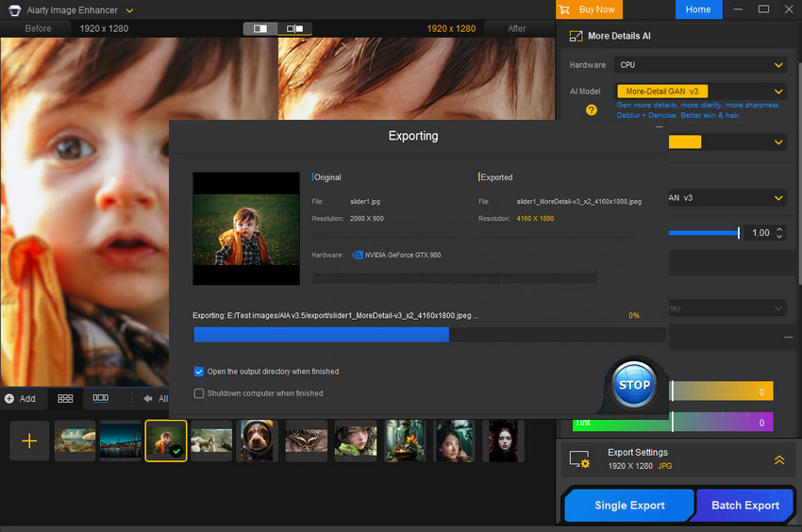Screen dimensions: 802x532
Task: Uncheck Open the output directory when finished
Action: point(199,372)
